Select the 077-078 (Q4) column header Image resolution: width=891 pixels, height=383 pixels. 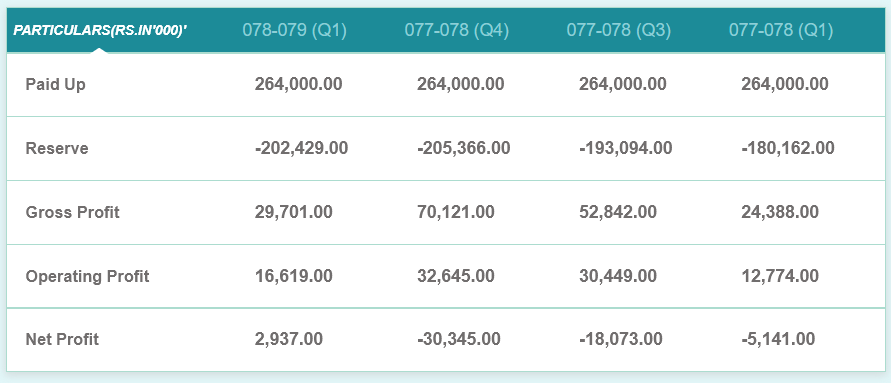[x=456, y=30]
